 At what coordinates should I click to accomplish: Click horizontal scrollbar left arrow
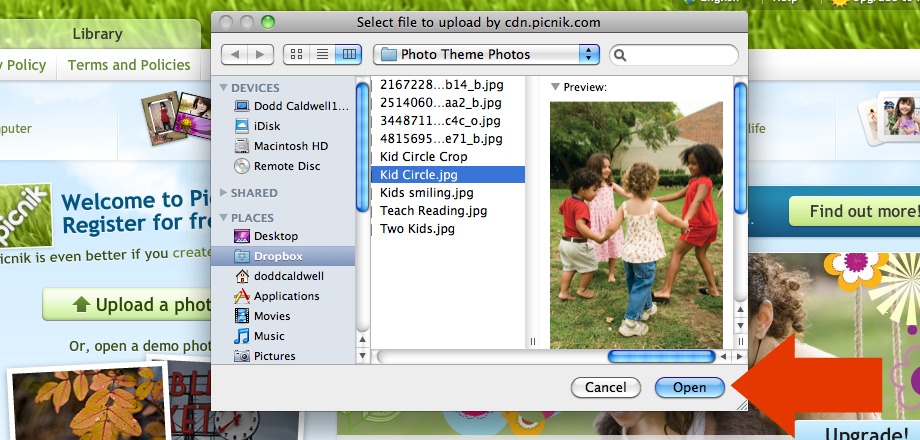(725, 356)
